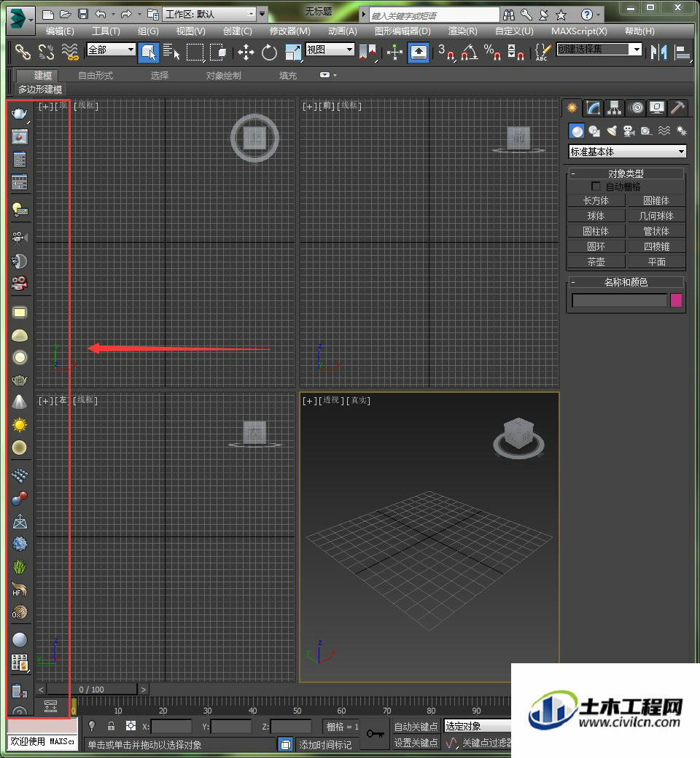Viewport: 700px width, 758px height.
Task: Select Shapes category in Create panel
Action: [594, 131]
